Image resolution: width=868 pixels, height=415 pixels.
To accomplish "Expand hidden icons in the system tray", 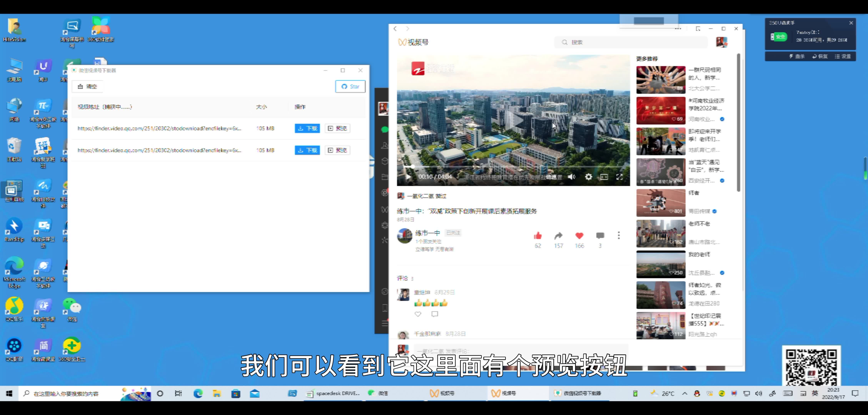I will click(684, 393).
